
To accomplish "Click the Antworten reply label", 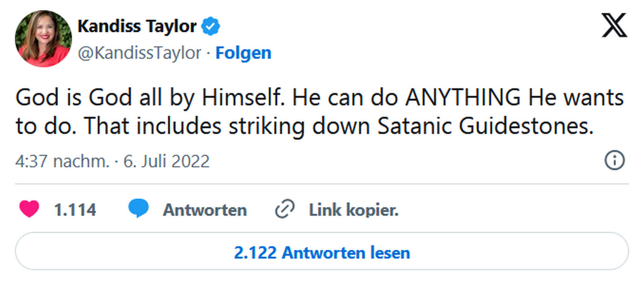I will click(x=205, y=209).
